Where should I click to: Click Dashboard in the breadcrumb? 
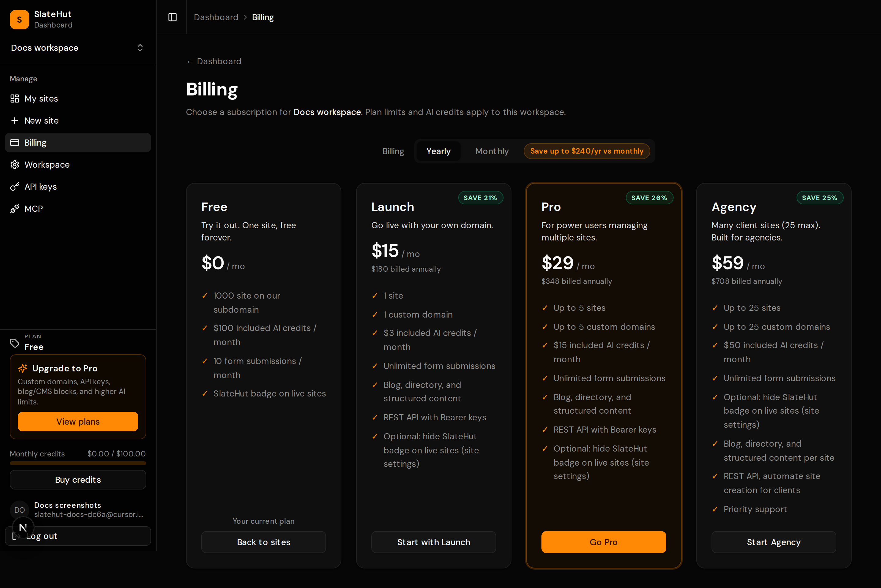point(216,17)
